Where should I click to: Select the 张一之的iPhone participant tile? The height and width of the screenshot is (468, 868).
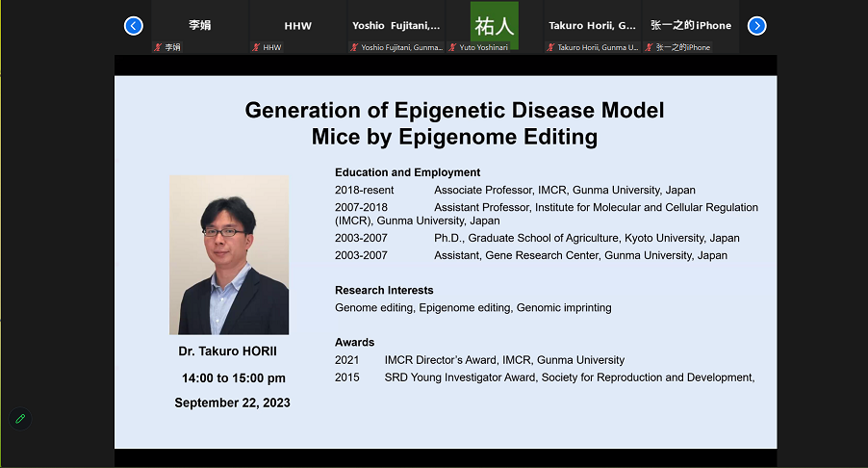tap(690, 27)
